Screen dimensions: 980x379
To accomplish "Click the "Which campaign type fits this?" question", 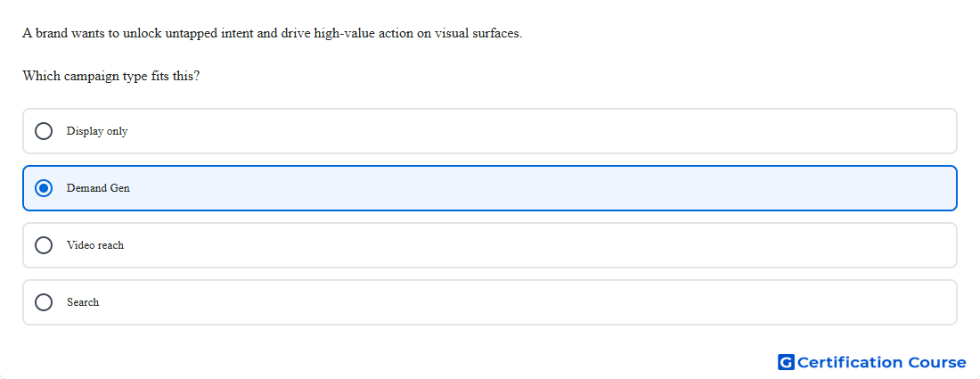I will pyautogui.click(x=111, y=77).
